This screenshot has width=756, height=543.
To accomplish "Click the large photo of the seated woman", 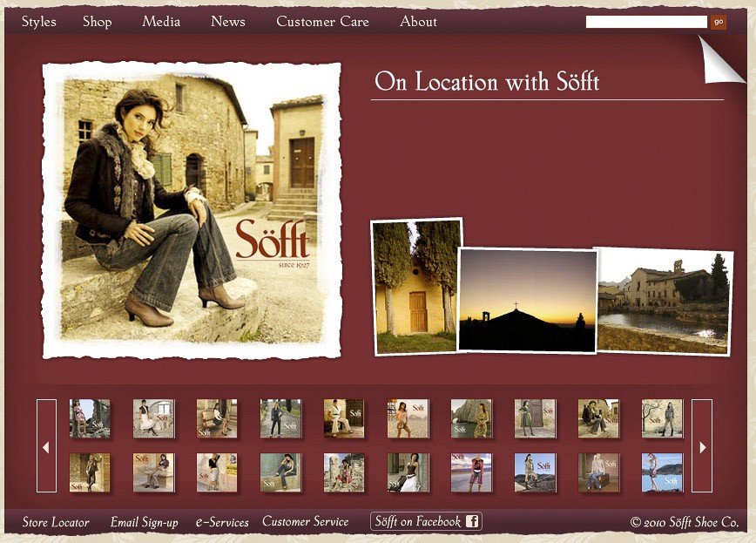I will (192, 210).
